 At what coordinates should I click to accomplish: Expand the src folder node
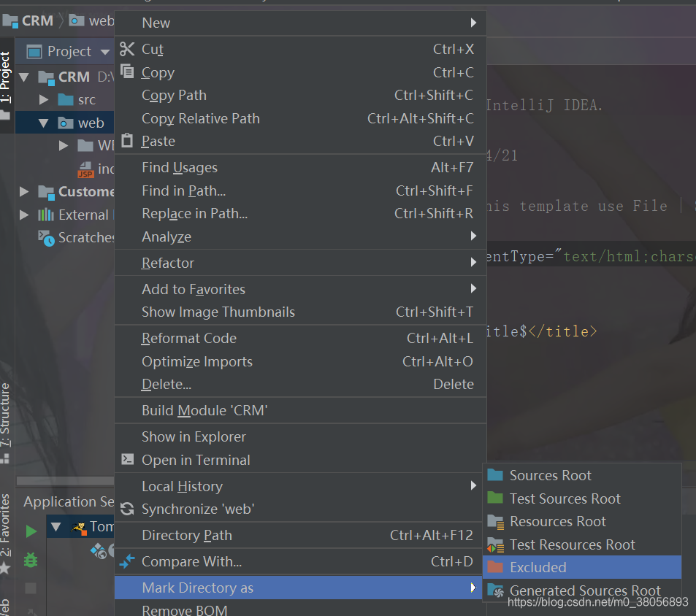click(x=44, y=99)
